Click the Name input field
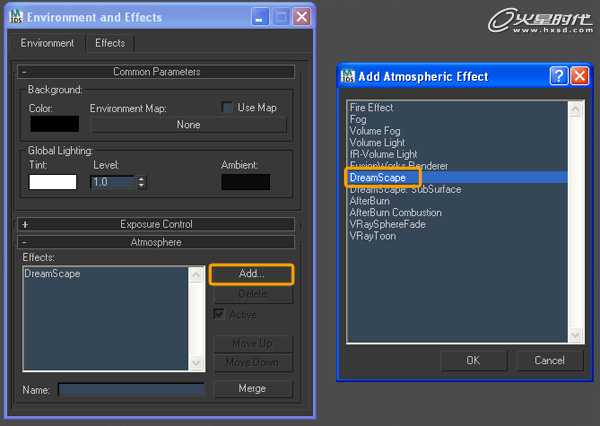 (x=131, y=390)
